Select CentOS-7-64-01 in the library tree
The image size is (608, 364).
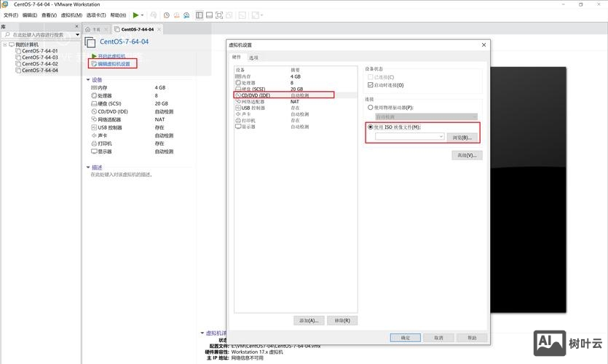click(x=39, y=51)
